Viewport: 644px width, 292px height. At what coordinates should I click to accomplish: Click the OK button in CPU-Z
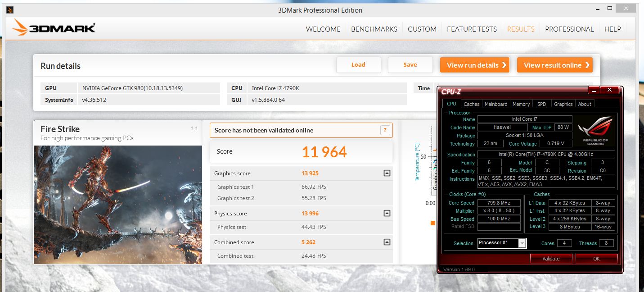(x=596, y=259)
